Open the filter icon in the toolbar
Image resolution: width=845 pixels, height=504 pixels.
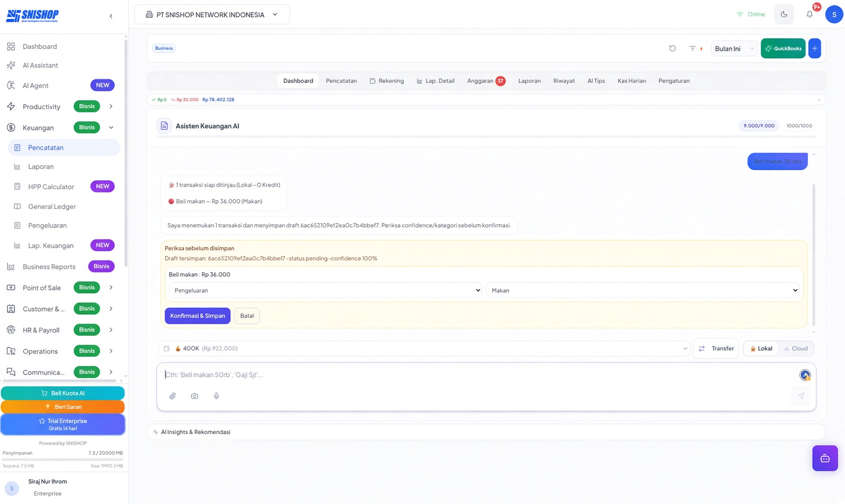692,48
